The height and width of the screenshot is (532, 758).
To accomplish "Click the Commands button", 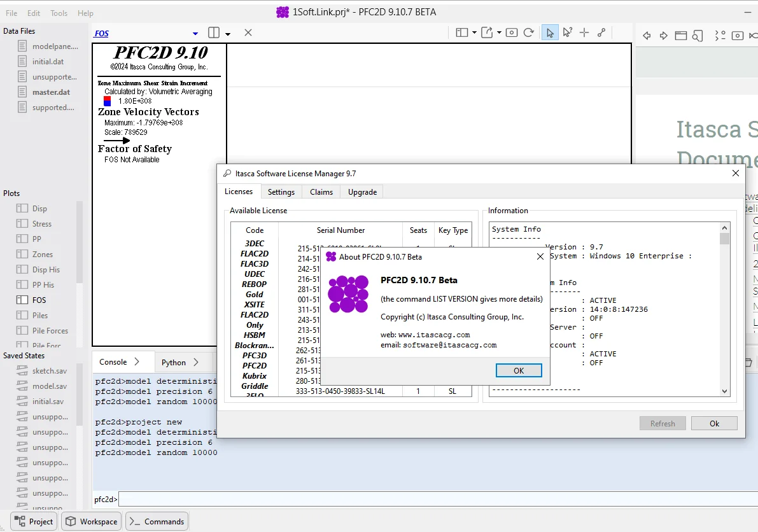I will point(157,521).
